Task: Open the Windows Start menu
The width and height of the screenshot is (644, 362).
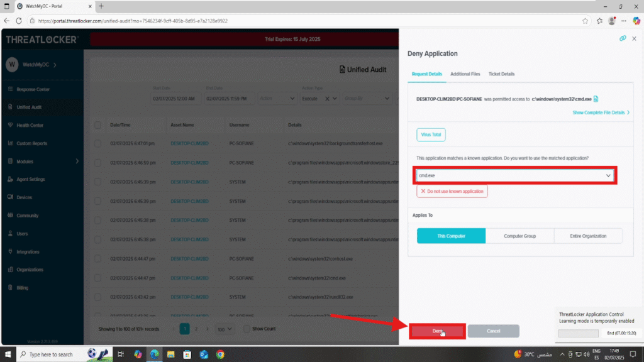Action: point(8,354)
